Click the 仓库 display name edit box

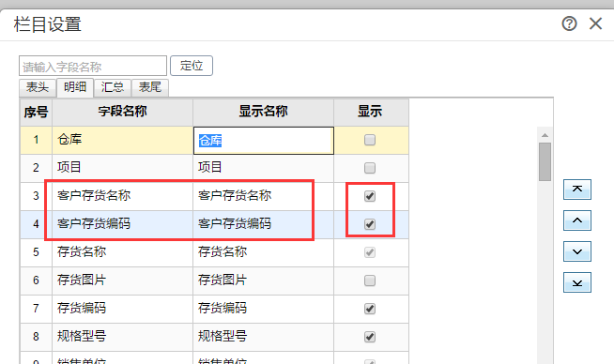click(264, 140)
